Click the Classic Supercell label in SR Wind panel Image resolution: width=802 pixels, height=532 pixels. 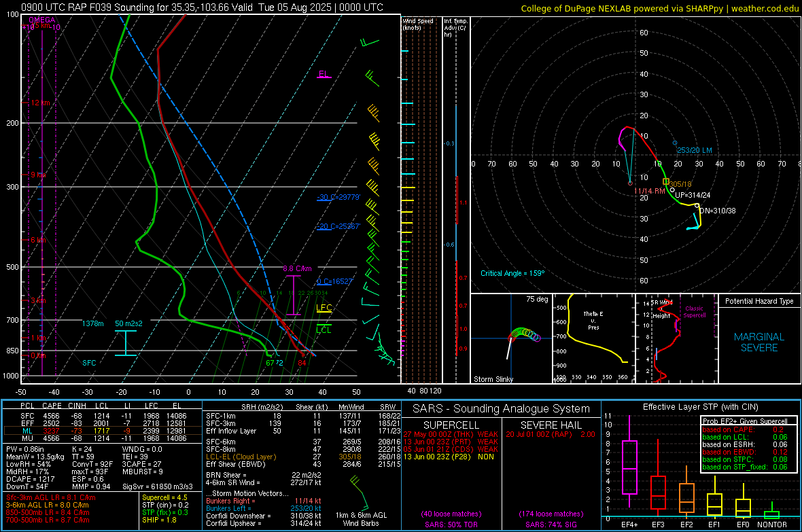pos(695,312)
